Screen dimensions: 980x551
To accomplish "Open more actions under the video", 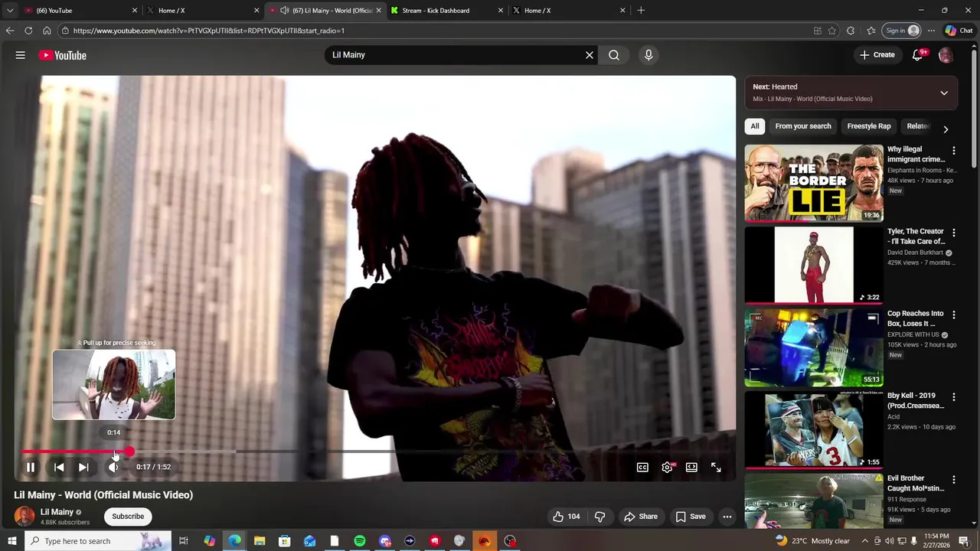I will (x=727, y=517).
